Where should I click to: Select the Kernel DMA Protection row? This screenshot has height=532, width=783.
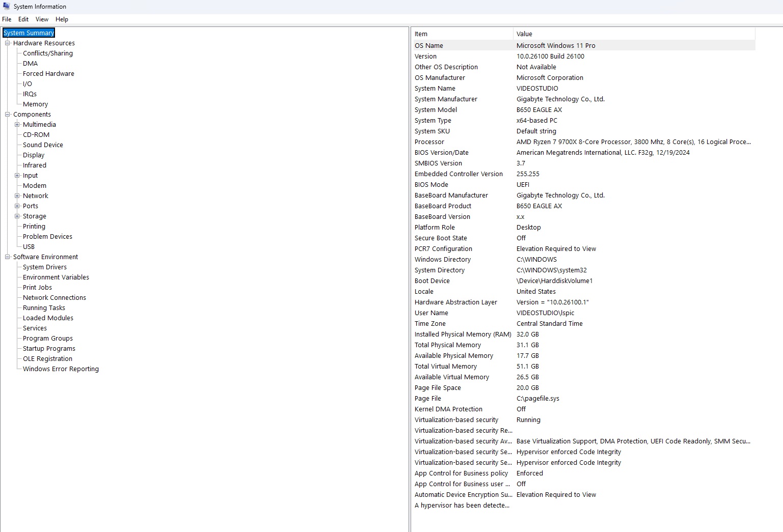[583, 409]
